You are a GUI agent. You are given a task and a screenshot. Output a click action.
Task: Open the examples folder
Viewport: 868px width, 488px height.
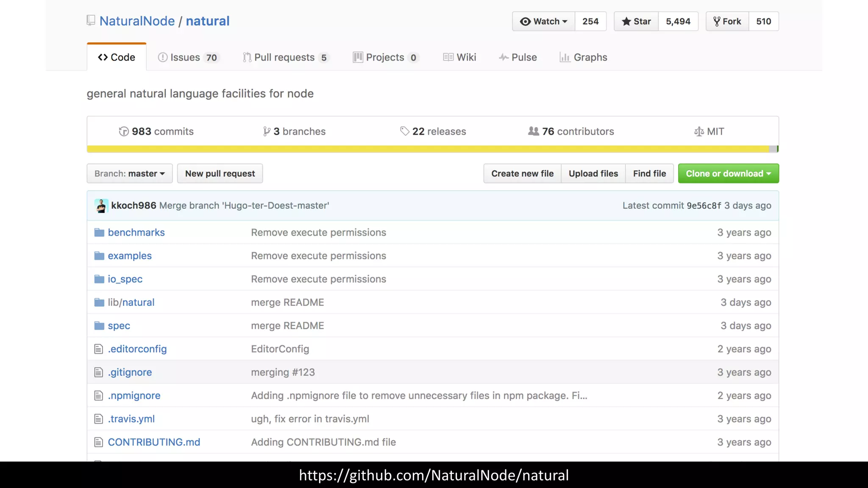point(130,256)
